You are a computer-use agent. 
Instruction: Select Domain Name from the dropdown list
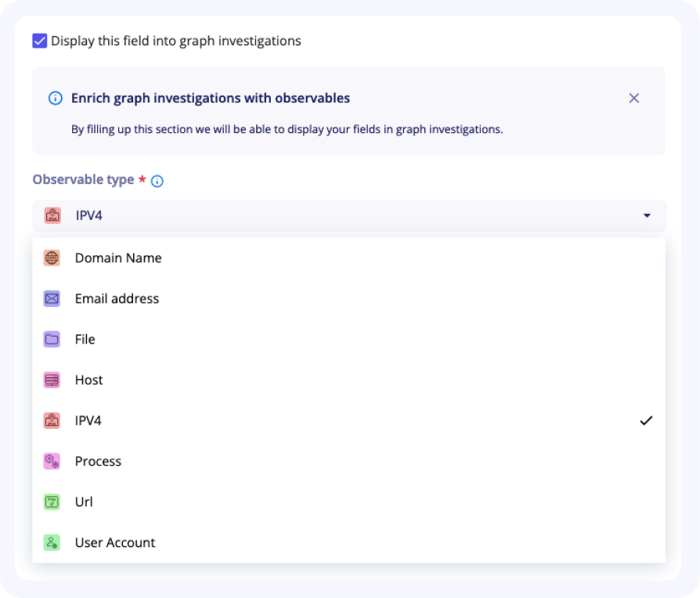(117, 258)
